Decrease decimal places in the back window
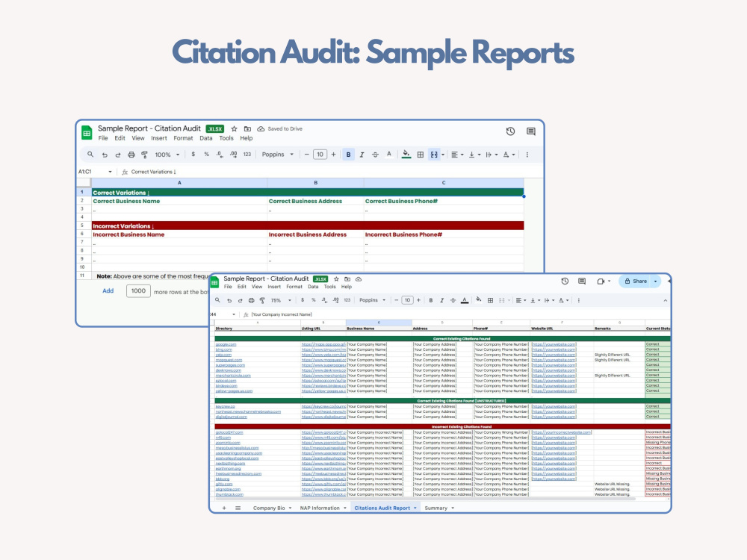This screenshot has height=560, width=747. [219, 155]
